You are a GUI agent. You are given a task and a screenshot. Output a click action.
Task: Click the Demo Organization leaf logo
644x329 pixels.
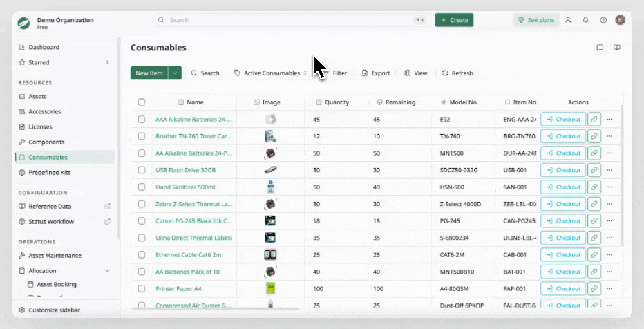[x=23, y=23]
